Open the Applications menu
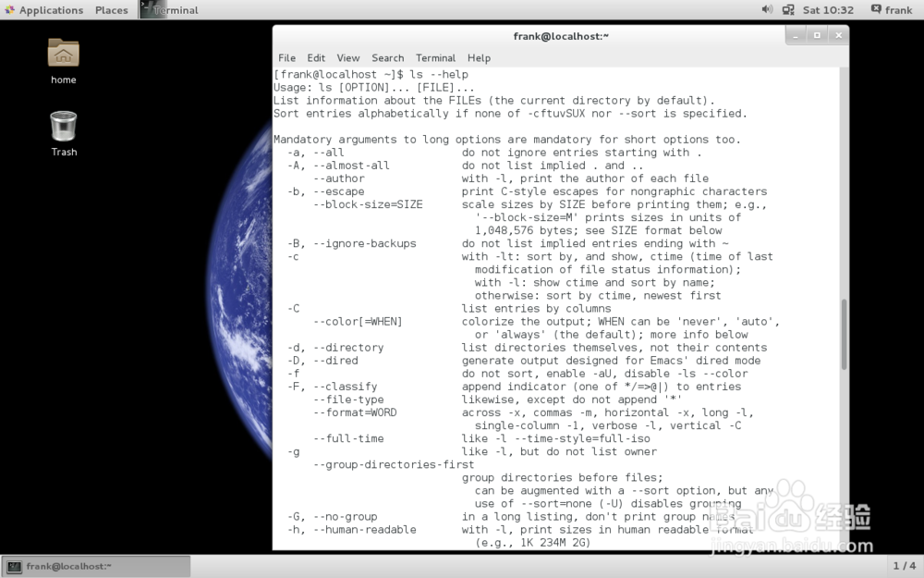924x578 pixels. pos(44,10)
